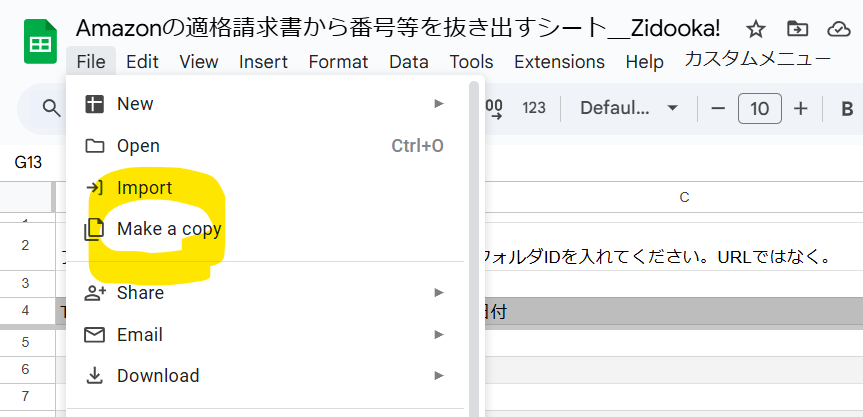The image size is (863, 417).
Task: Select Make a copy from File menu
Action: (x=169, y=229)
